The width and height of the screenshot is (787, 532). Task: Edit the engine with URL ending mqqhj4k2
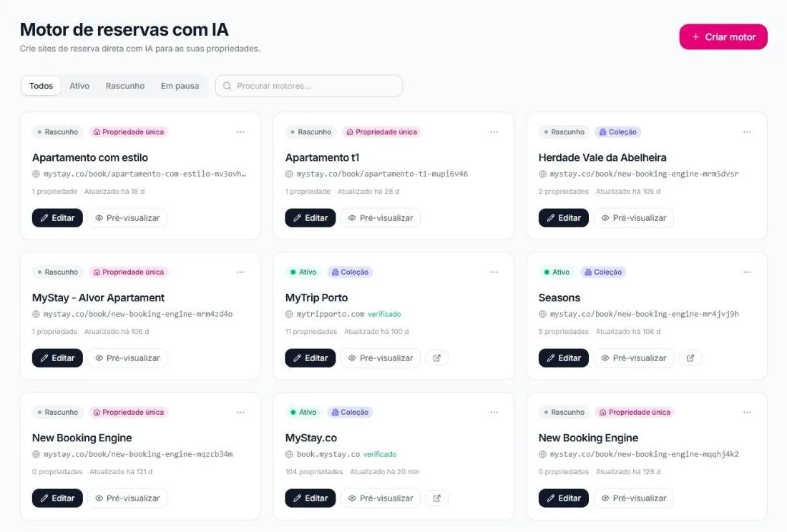click(564, 498)
